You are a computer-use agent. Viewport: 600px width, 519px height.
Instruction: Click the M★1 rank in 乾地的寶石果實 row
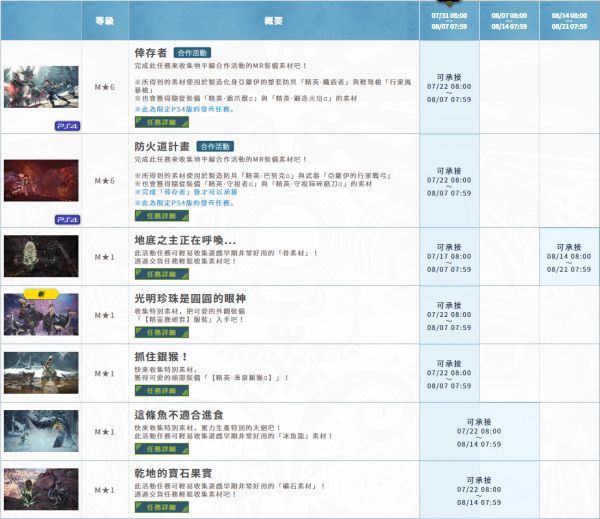(105, 490)
